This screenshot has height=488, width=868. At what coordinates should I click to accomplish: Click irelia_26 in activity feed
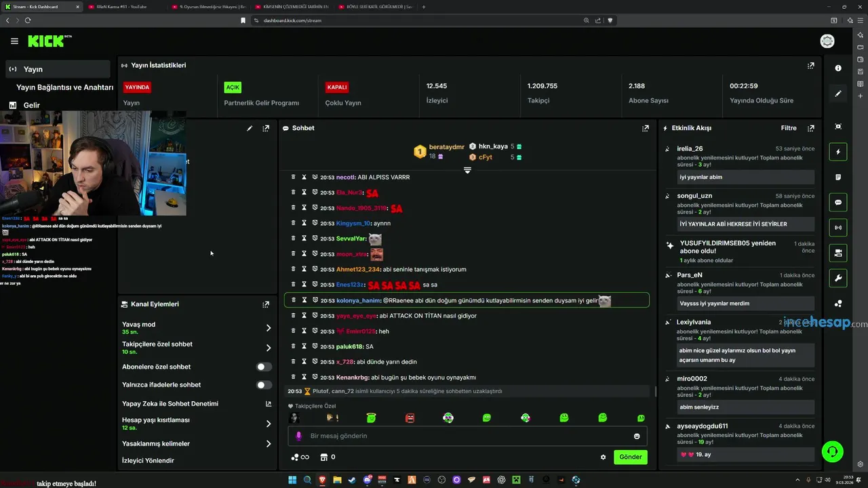[690, 148]
